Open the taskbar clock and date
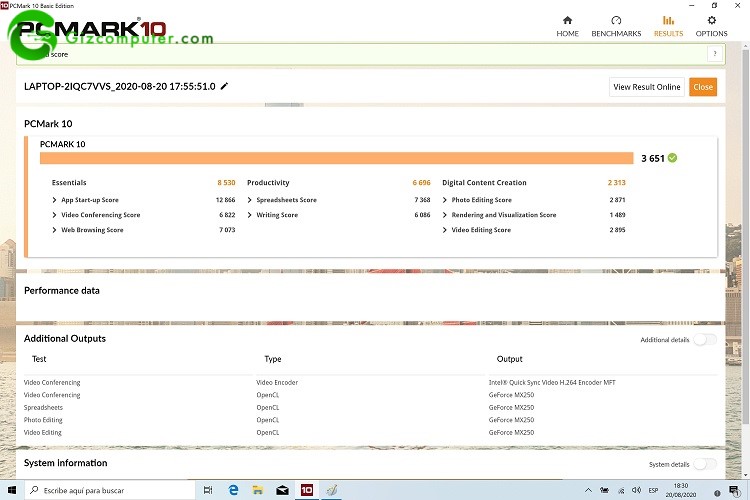The image size is (750, 500). tap(681, 490)
